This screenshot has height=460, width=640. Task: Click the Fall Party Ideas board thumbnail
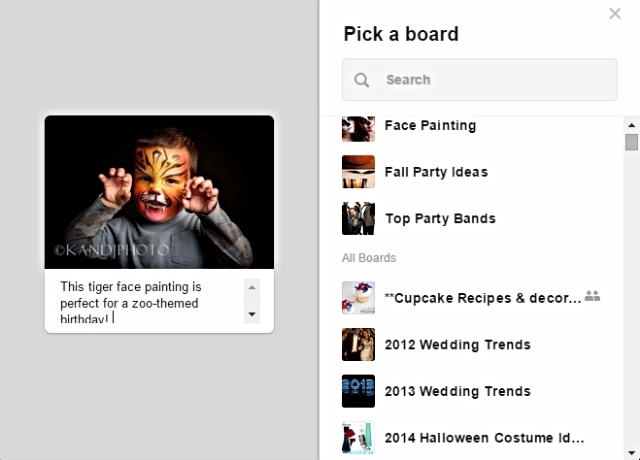pyautogui.click(x=358, y=172)
